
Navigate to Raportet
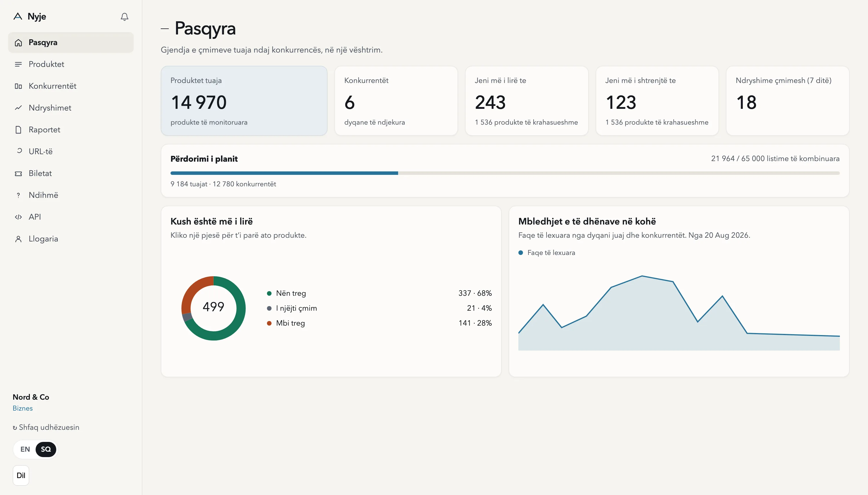point(71,129)
